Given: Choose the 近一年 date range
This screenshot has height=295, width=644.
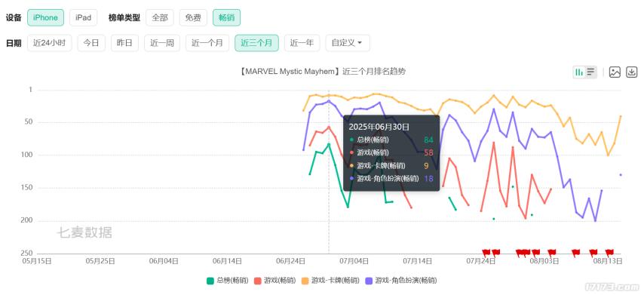Looking at the screenshot, I should 302,43.
